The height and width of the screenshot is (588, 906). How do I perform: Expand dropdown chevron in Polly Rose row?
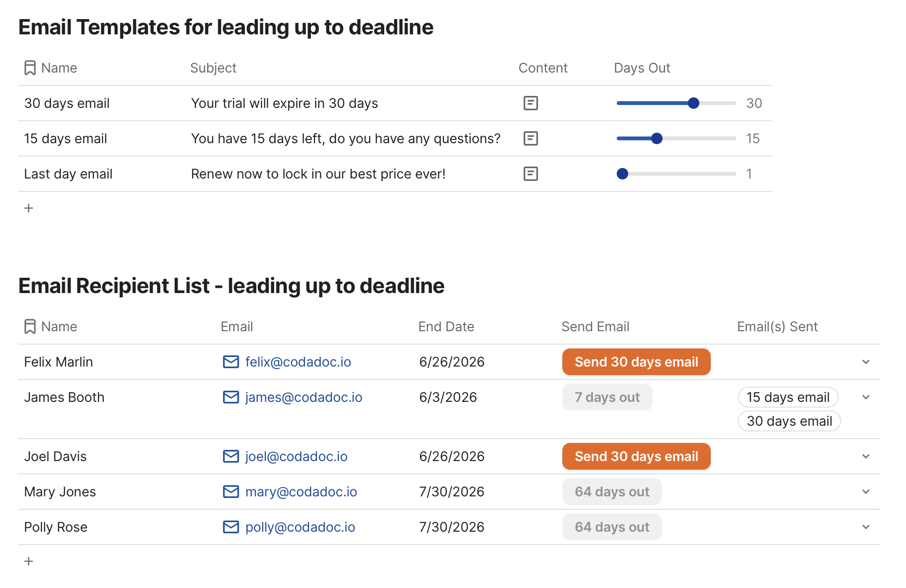(866, 527)
